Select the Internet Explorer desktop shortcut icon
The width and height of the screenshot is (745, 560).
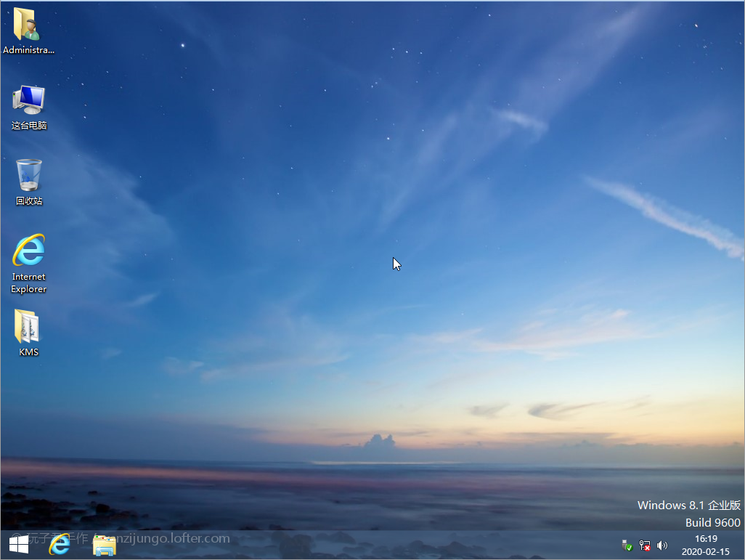pos(28,251)
